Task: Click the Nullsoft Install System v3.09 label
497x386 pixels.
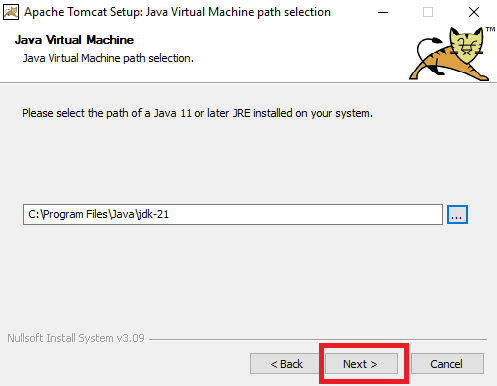Action: pyautogui.click(x=76, y=338)
